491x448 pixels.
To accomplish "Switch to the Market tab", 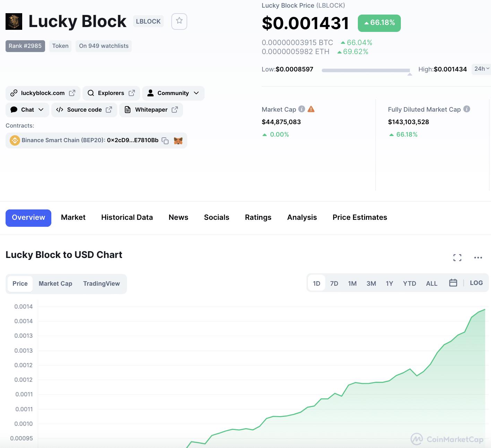I will click(x=73, y=217).
